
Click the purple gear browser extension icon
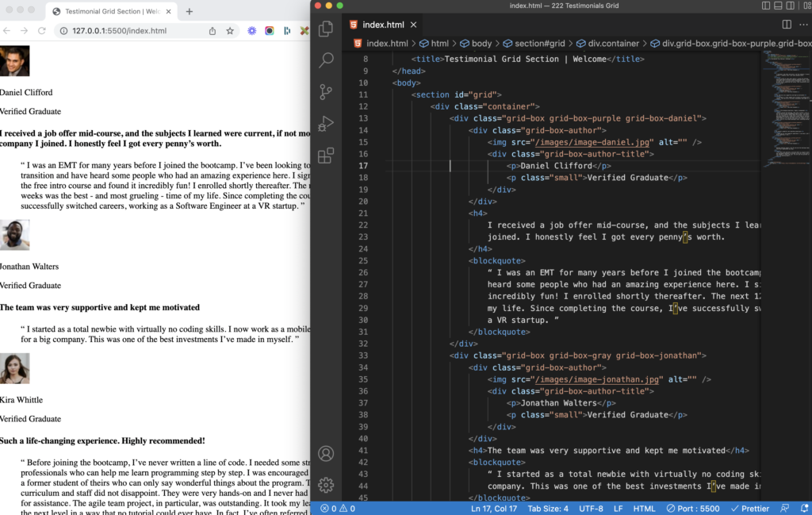tap(251, 31)
